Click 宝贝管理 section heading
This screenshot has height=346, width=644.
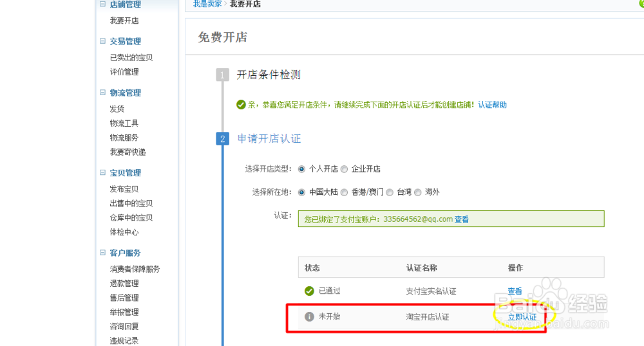click(x=126, y=172)
